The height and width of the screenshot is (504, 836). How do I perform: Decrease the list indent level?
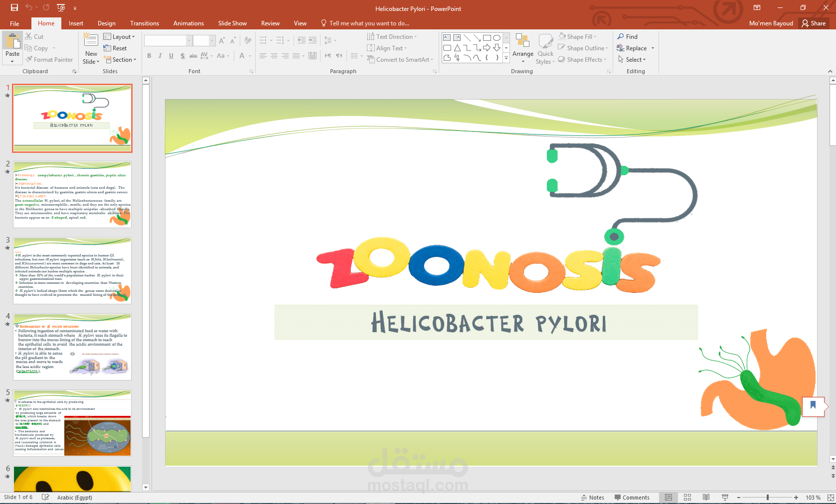(302, 40)
